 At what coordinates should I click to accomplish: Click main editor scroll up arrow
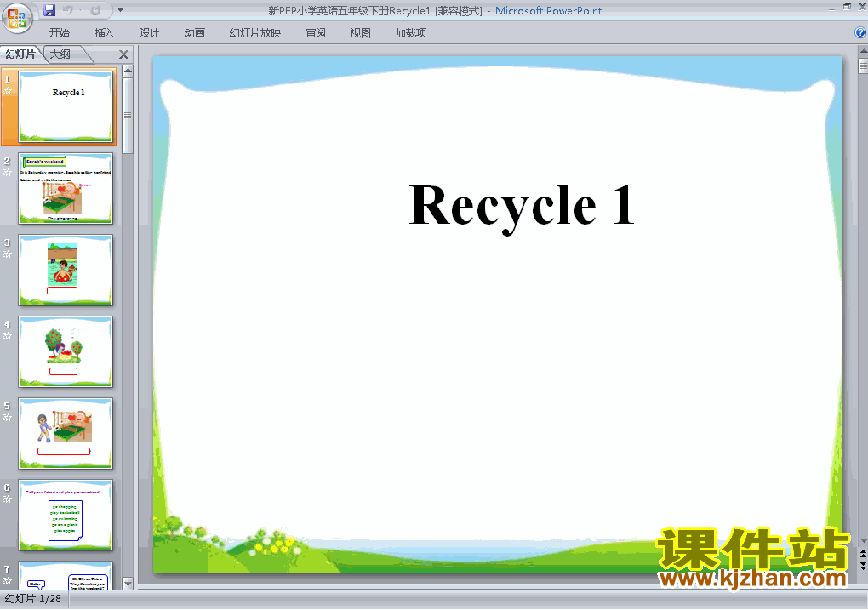(x=863, y=51)
